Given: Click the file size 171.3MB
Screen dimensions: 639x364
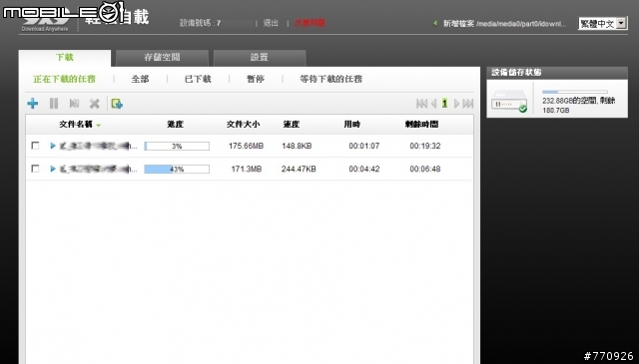Looking at the screenshot, I should pyautogui.click(x=247, y=169).
